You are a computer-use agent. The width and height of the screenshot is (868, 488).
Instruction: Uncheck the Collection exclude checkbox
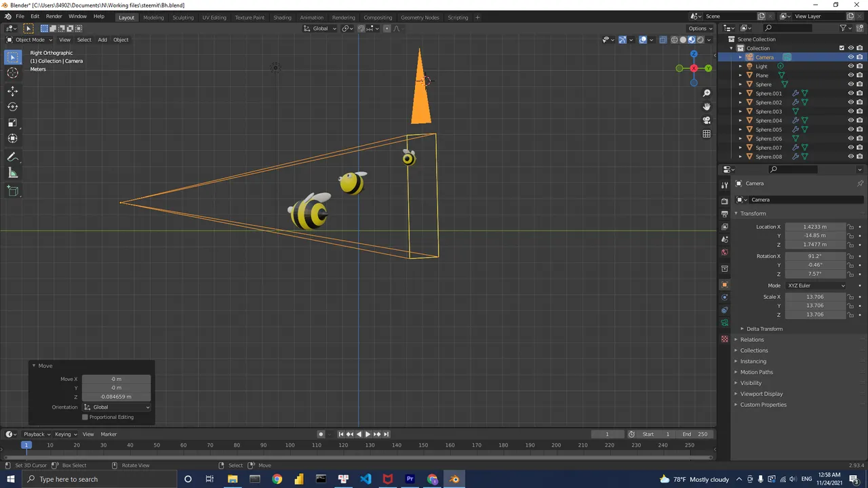pyautogui.click(x=842, y=48)
